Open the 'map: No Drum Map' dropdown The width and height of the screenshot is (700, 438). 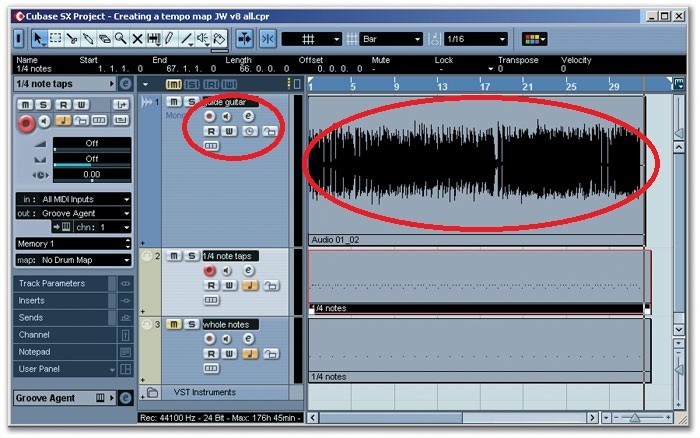coord(74,260)
